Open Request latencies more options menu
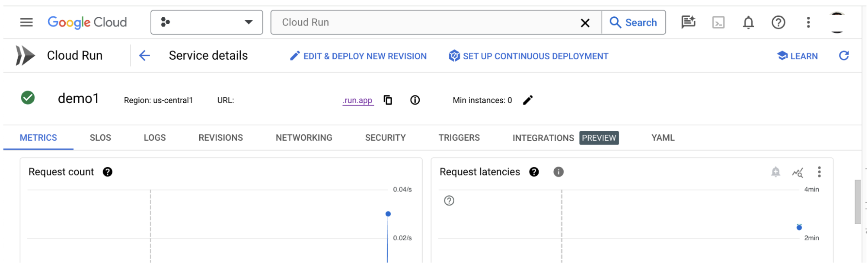The image size is (868, 279). pos(819,172)
